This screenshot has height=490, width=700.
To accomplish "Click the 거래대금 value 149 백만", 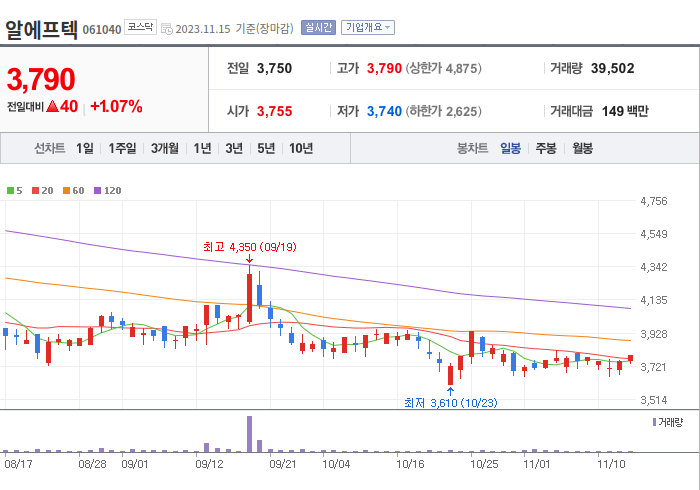I will click(x=625, y=111).
